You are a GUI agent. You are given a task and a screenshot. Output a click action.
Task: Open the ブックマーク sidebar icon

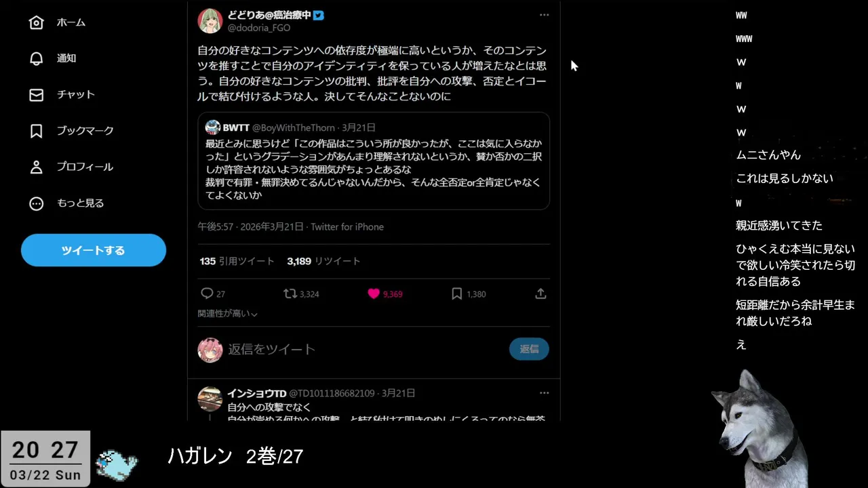37,131
